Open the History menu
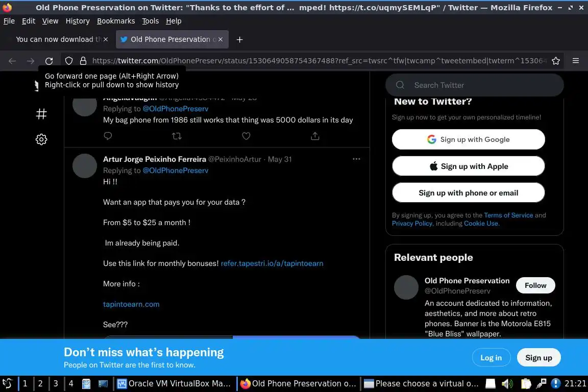Screen dimensions: 588x392 (x=78, y=21)
